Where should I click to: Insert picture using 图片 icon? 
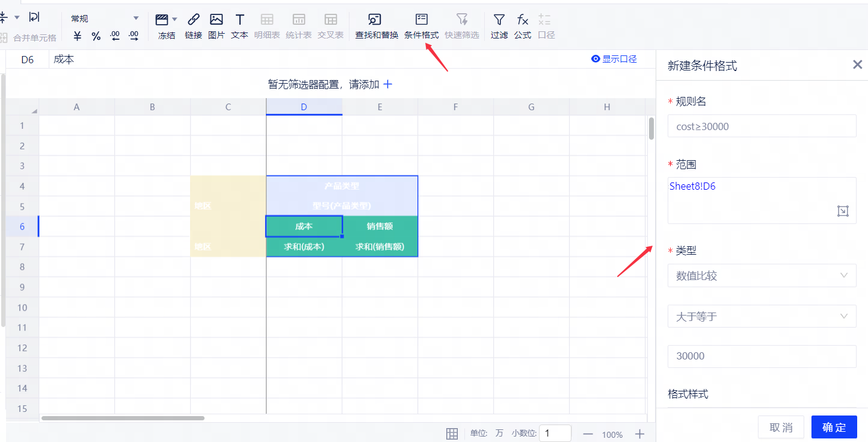(216, 19)
